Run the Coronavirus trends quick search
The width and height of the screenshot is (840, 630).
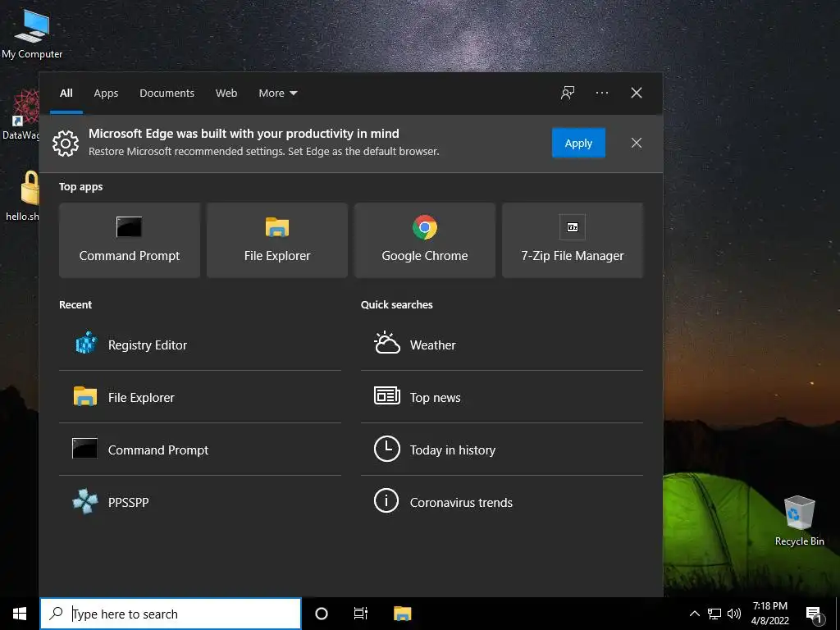click(502, 502)
